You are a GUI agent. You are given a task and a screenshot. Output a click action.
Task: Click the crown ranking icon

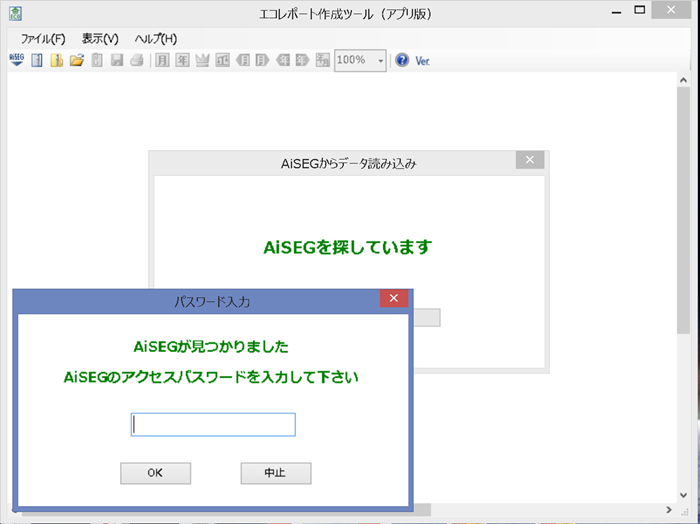pyautogui.click(x=202, y=60)
